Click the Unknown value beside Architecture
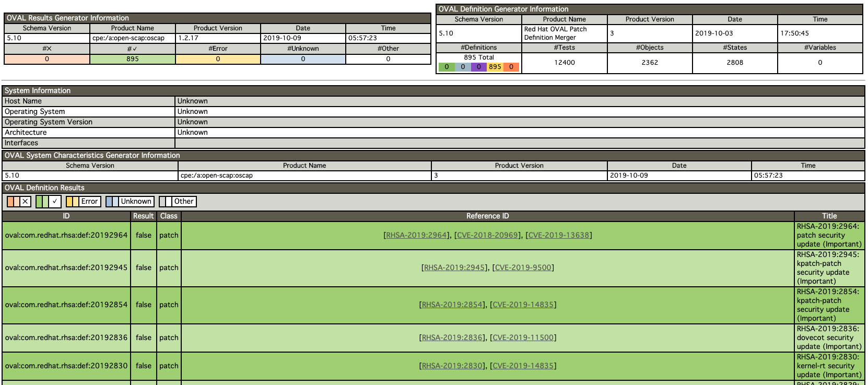The height and width of the screenshot is (385, 868). (x=192, y=132)
